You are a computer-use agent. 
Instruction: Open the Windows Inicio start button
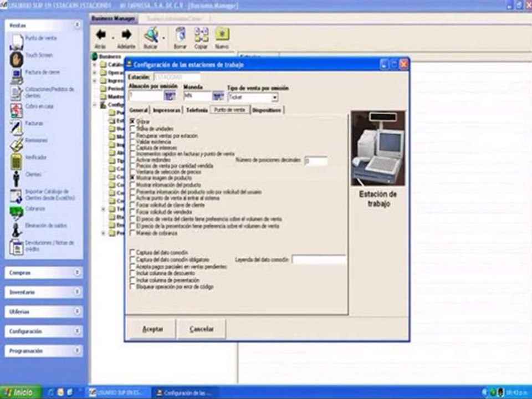[21, 392]
